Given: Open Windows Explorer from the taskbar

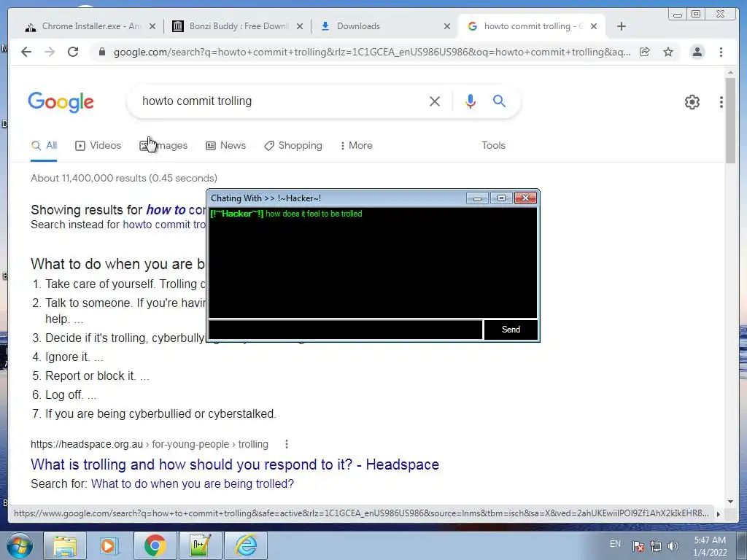Looking at the screenshot, I should 65,545.
